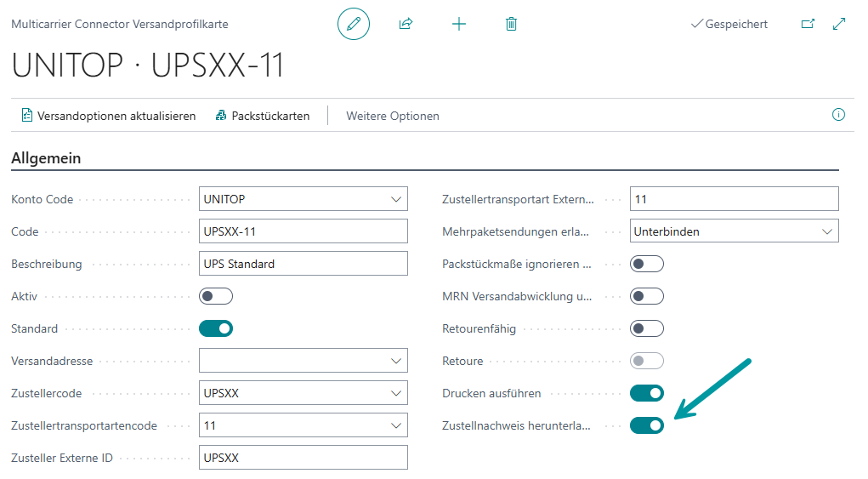The height and width of the screenshot is (479, 868).
Task: Click the Zusteller Externe ID field
Action: point(303,458)
